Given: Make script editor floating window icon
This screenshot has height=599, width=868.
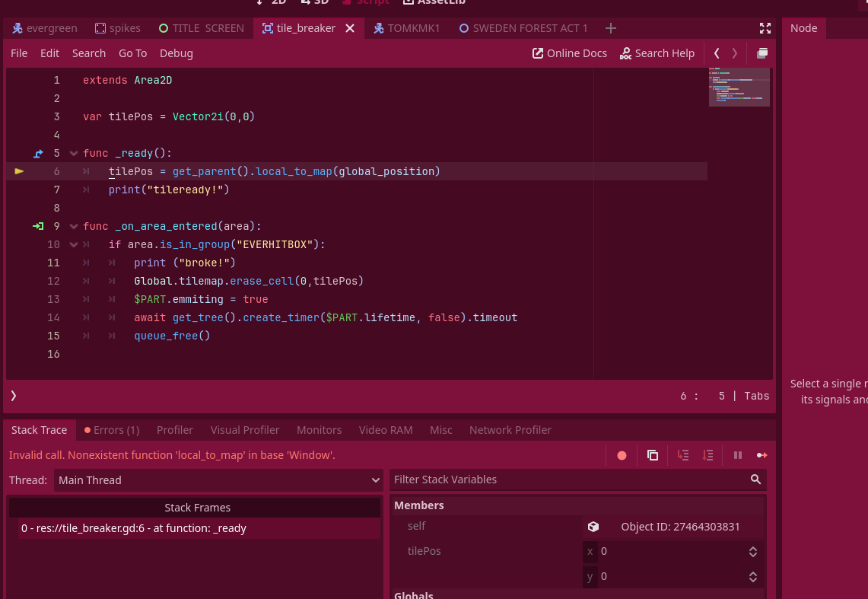Looking at the screenshot, I should (762, 53).
